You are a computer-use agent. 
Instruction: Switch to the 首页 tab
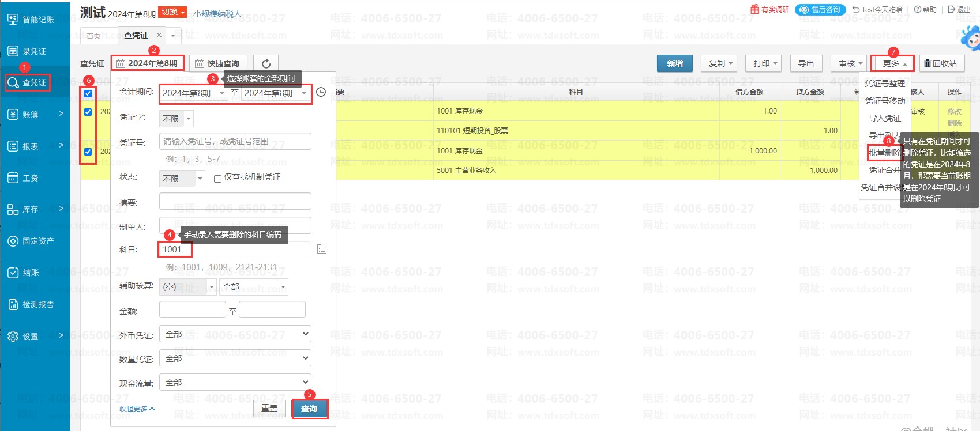click(93, 36)
